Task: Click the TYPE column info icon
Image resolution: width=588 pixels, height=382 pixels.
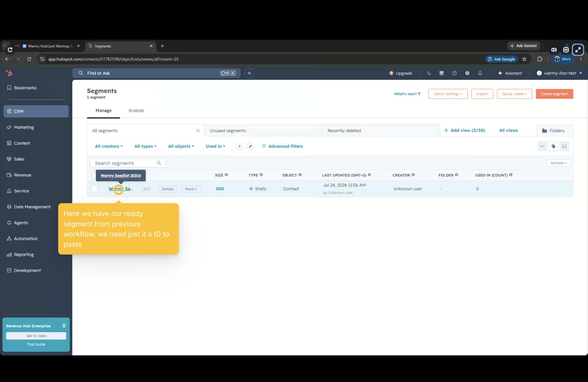Action: [261, 175]
